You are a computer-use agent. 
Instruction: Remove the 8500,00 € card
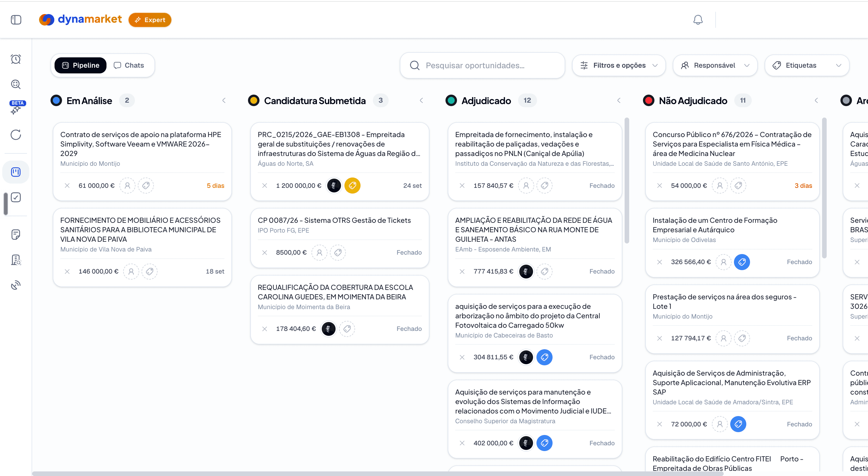click(265, 252)
